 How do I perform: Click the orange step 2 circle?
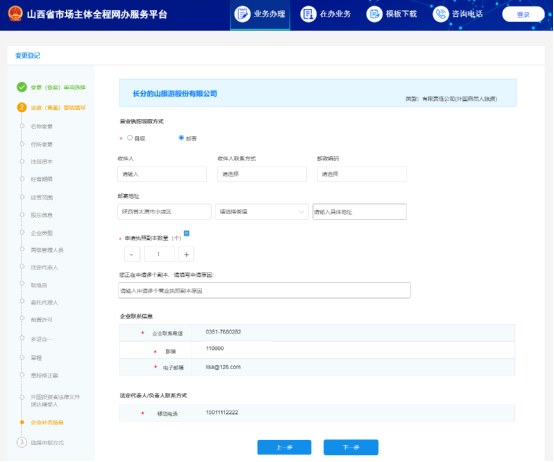(x=22, y=107)
